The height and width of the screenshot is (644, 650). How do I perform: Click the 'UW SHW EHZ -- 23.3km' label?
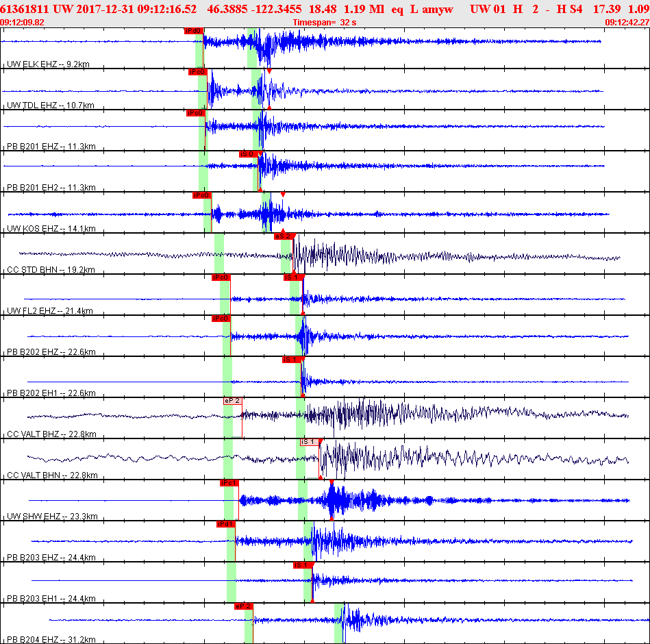[52, 516]
